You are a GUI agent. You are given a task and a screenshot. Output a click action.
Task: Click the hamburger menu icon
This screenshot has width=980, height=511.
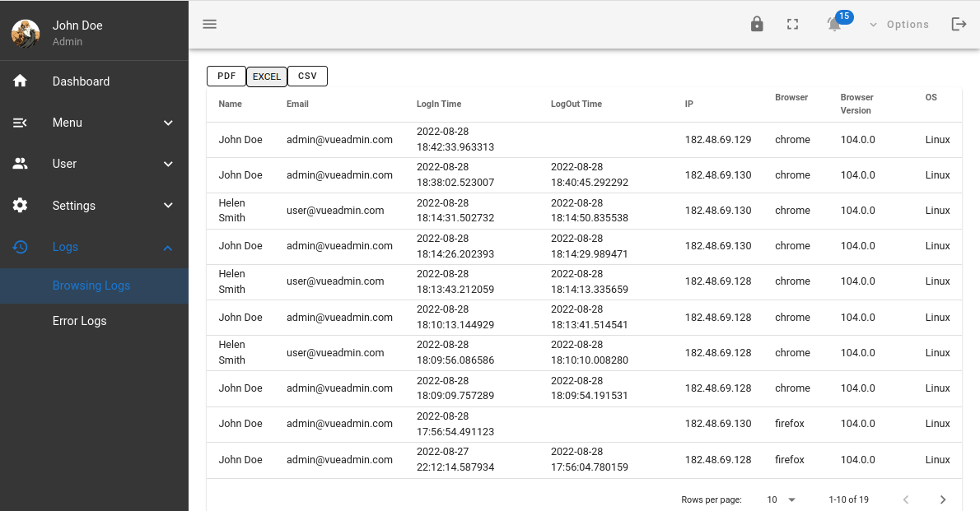click(x=210, y=25)
